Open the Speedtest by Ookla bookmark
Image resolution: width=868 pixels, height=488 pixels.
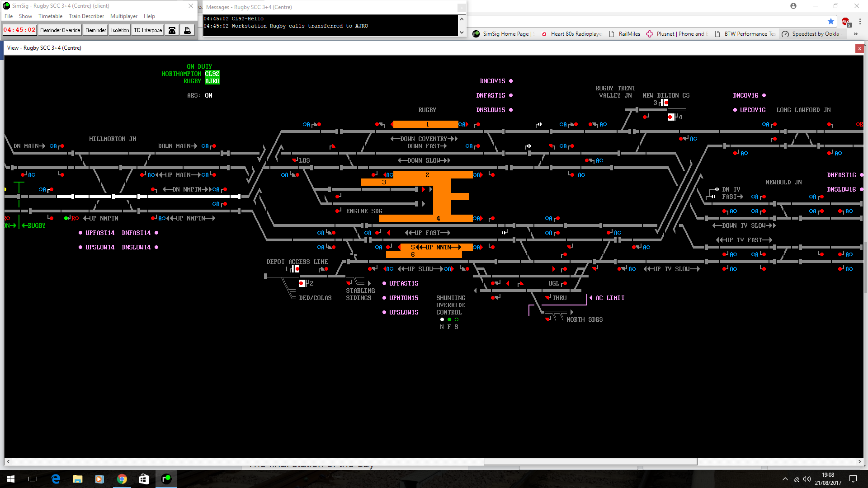point(812,34)
